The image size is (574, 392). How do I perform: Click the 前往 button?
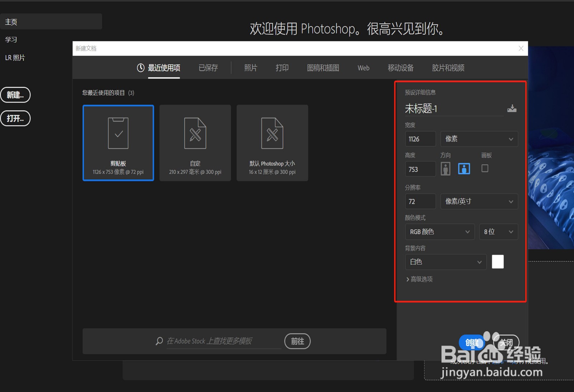(297, 341)
